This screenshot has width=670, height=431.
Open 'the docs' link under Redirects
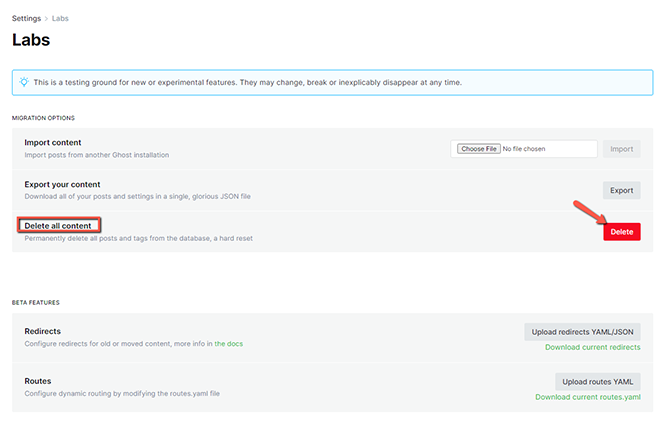228,344
